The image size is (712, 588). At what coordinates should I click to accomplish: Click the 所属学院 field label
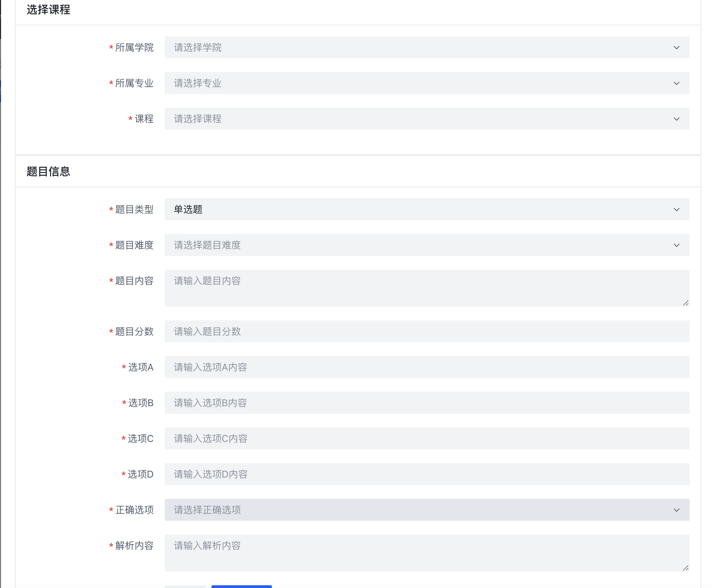[x=134, y=47]
